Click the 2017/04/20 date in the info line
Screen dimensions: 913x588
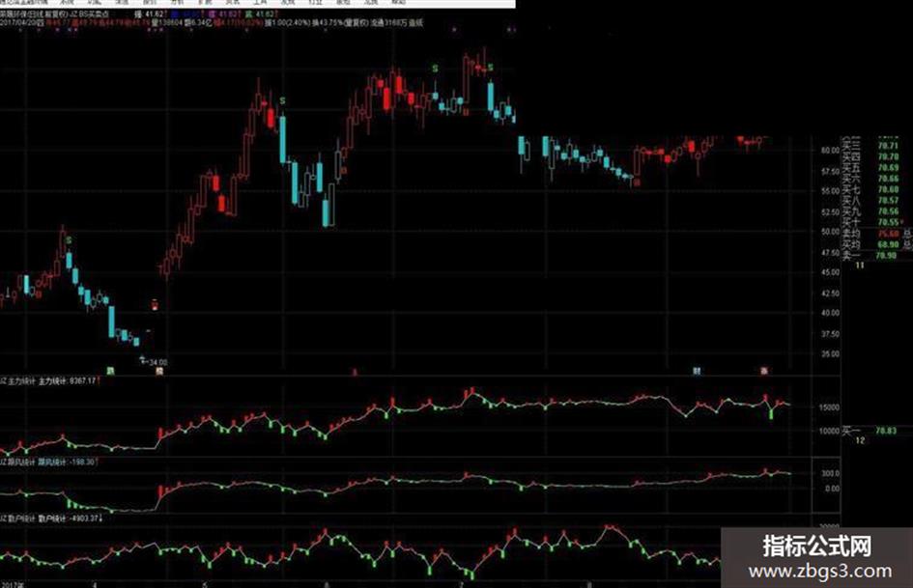(16, 23)
